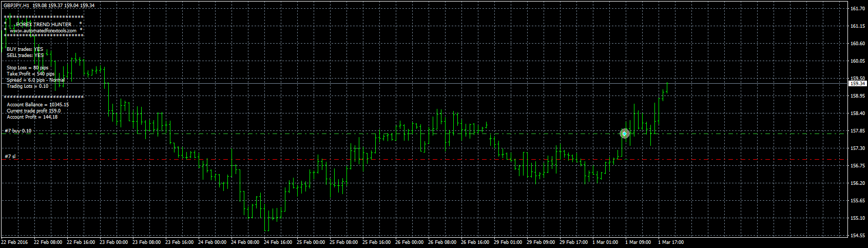Screen dimensions: 868x248
Task: Click the Account Ballance value line
Action: [x=37, y=105]
